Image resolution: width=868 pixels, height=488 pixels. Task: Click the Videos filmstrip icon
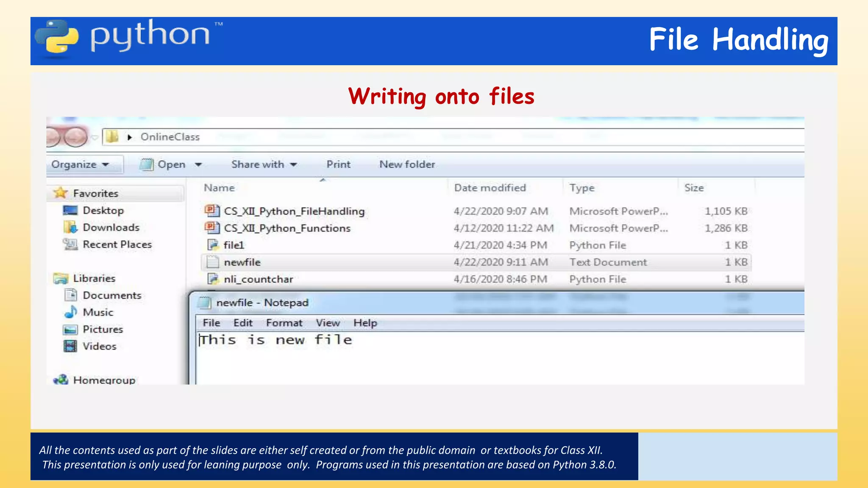click(x=70, y=346)
